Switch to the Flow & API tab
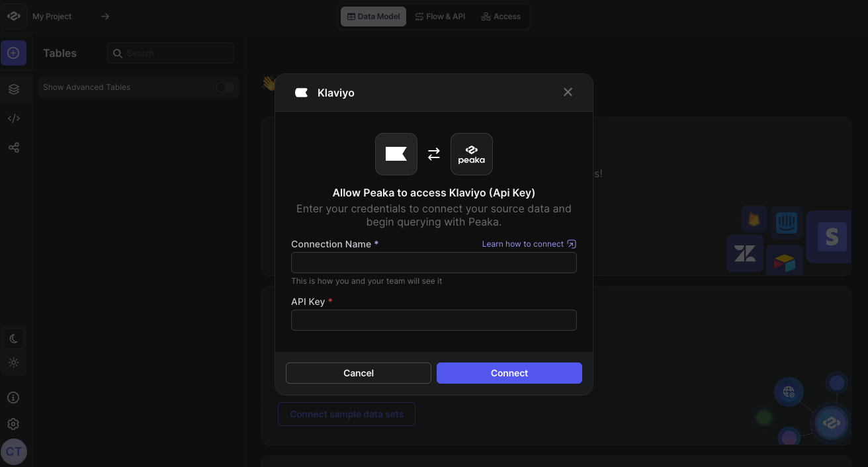The width and height of the screenshot is (868, 467). 440,17
